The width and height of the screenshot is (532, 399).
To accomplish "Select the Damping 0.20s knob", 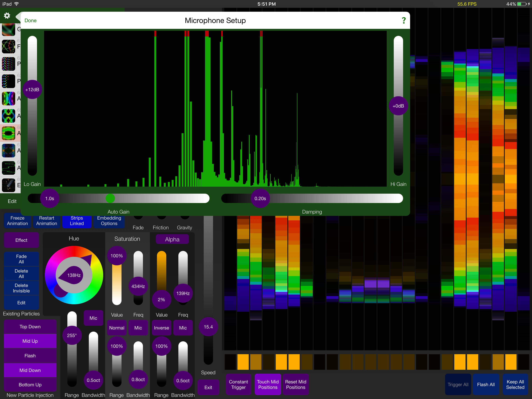I will point(260,198).
